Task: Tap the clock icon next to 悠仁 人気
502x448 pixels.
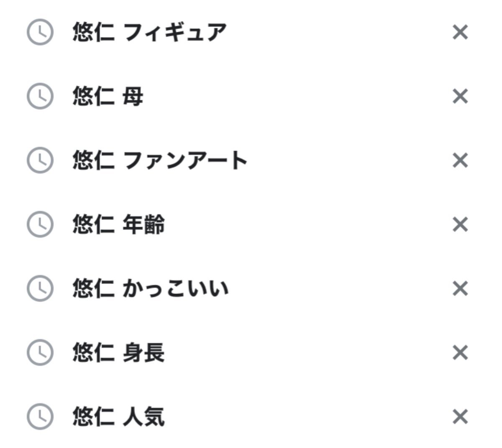Action: click(x=40, y=417)
